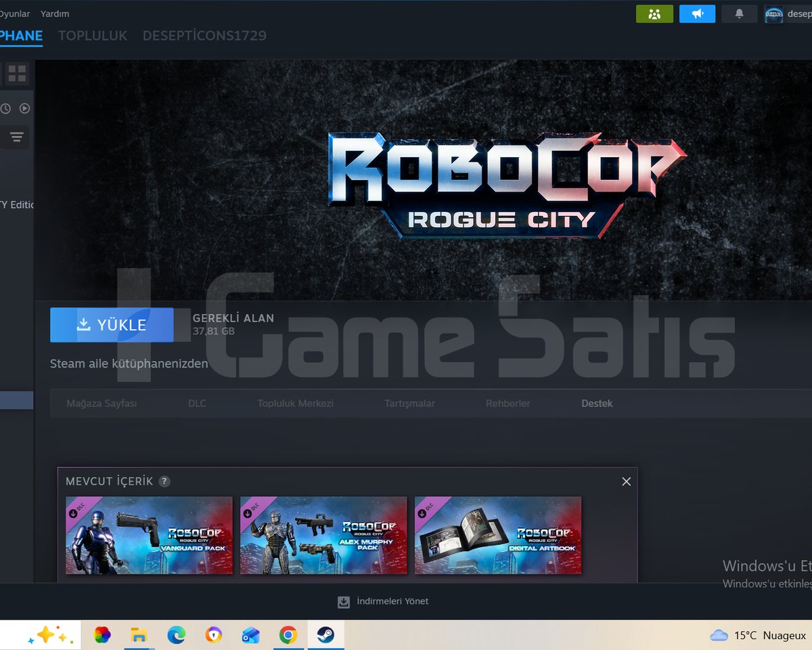Open the Mağaza Sayfası link
Image resolution: width=812 pixels, height=650 pixels.
(101, 404)
